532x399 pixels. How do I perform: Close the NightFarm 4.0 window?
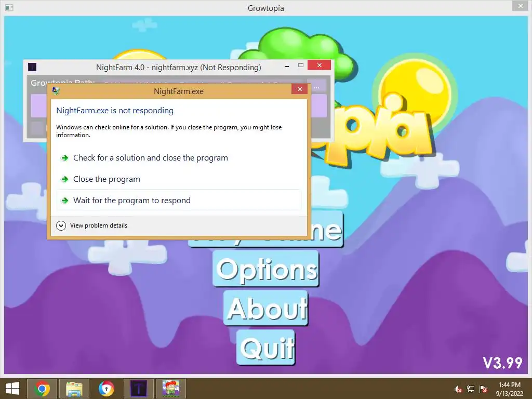click(x=319, y=65)
